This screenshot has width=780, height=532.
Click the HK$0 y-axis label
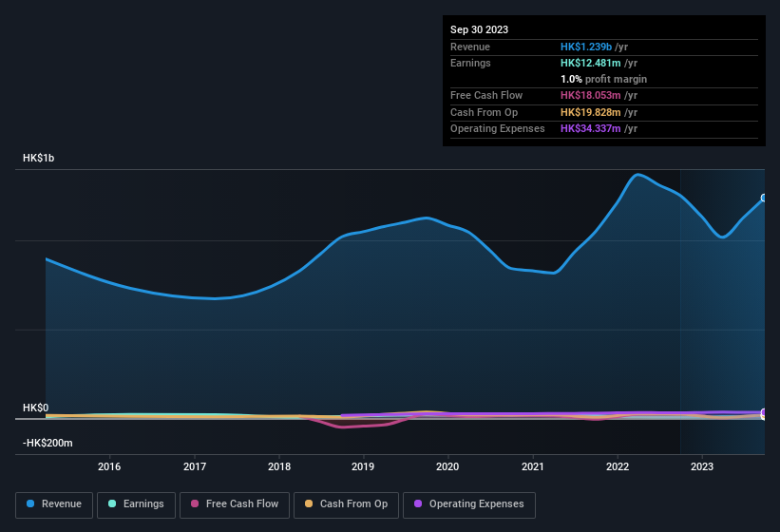point(35,408)
